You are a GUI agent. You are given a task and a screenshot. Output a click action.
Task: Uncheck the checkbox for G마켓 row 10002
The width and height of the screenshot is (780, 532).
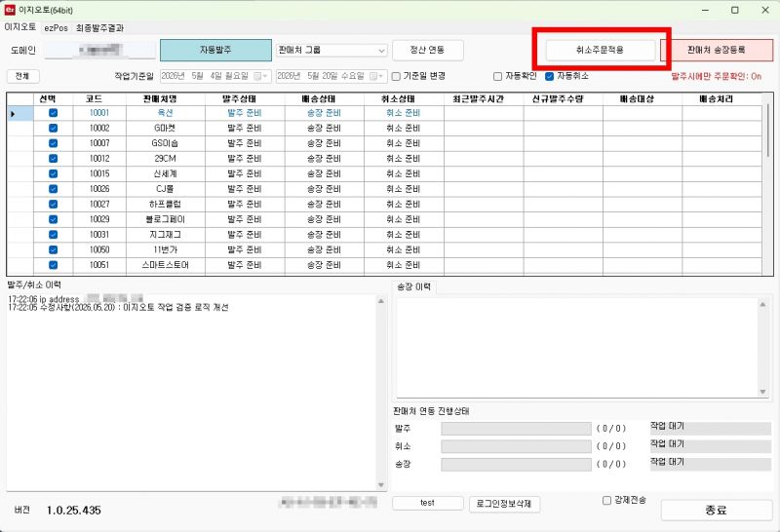54,128
